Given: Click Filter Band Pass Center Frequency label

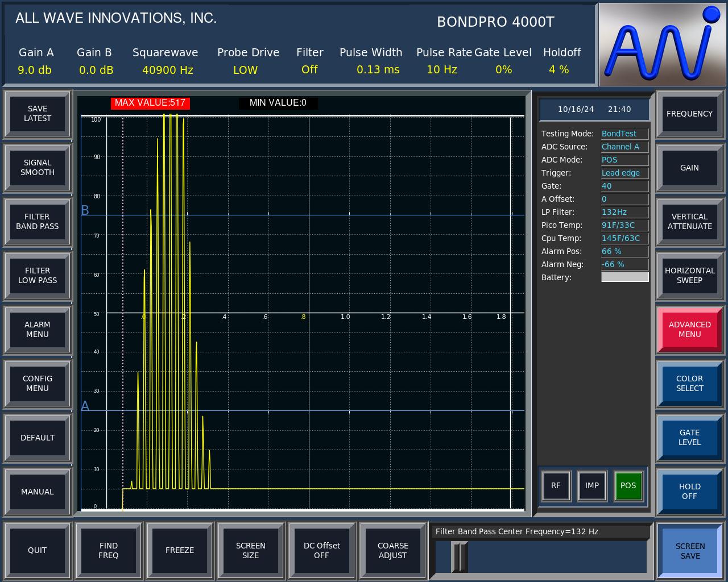Looking at the screenshot, I should [517, 531].
